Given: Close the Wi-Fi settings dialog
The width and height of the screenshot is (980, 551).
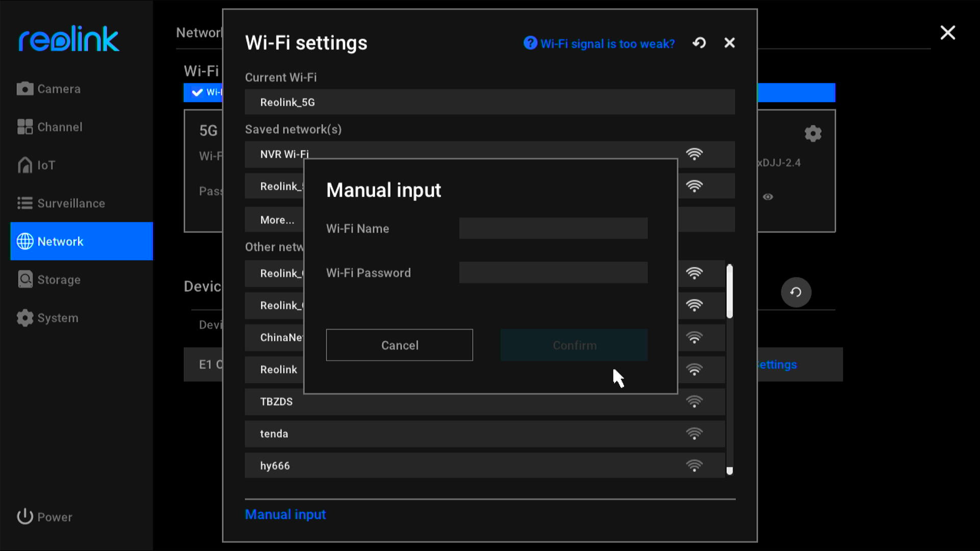Looking at the screenshot, I should coord(730,43).
